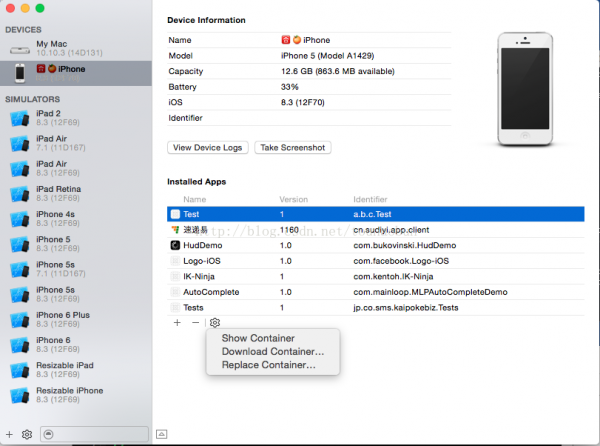Click the iPad Air 7.1 simulator icon
This screenshot has height=446, width=600.
click(x=20, y=143)
